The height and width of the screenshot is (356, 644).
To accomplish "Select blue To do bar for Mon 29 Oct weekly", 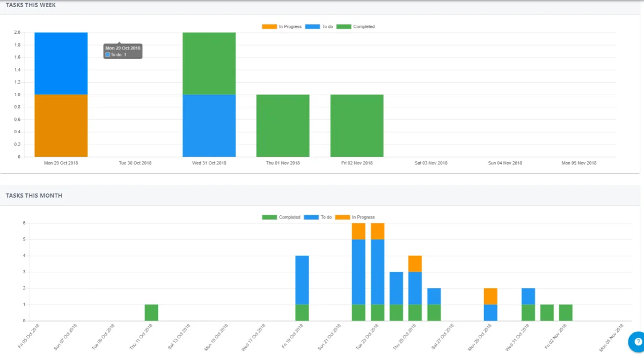I will [61, 63].
